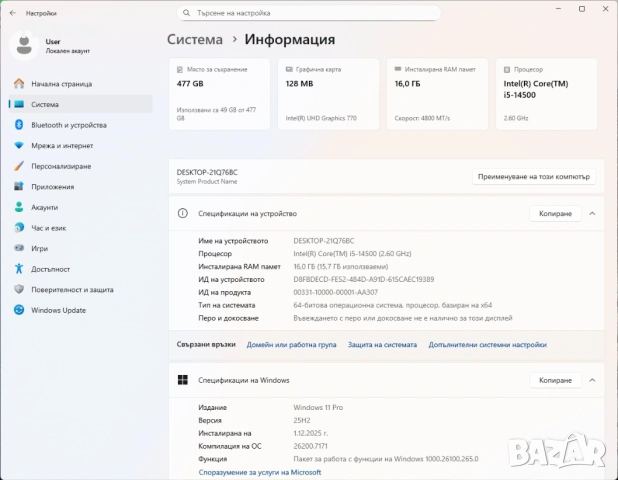Open the Графична карта 128 MB card
Image resolution: width=618 pixels, height=480 pixels.
point(328,94)
